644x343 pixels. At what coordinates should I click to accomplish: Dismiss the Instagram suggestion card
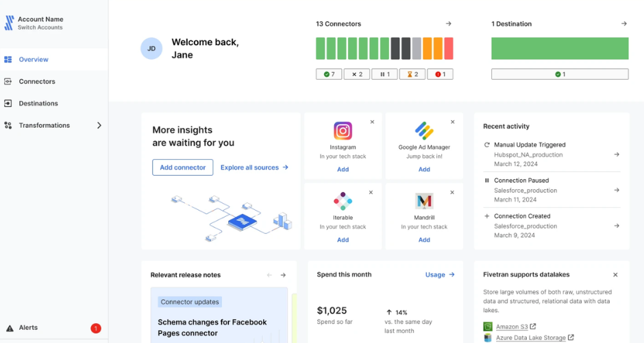pos(372,122)
